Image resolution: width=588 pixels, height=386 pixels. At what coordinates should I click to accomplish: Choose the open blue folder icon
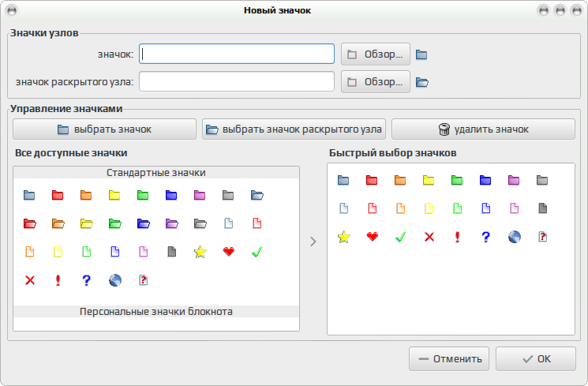(x=144, y=223)
